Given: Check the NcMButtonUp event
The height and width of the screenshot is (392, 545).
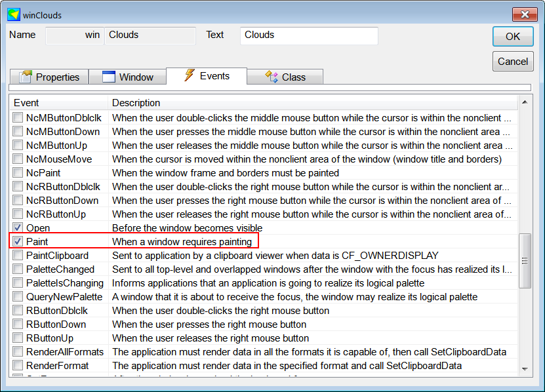Looking at the screenshot, I should point(18,145).
